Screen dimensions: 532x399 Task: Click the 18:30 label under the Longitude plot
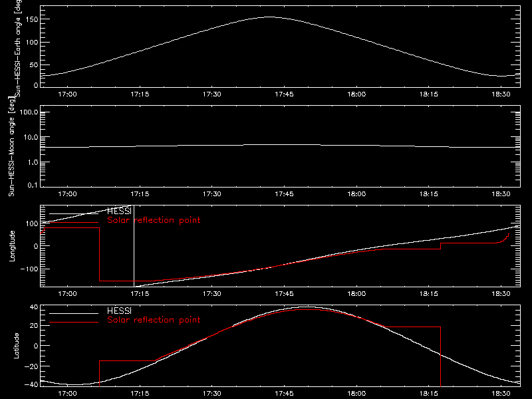(x=501, y=294)
